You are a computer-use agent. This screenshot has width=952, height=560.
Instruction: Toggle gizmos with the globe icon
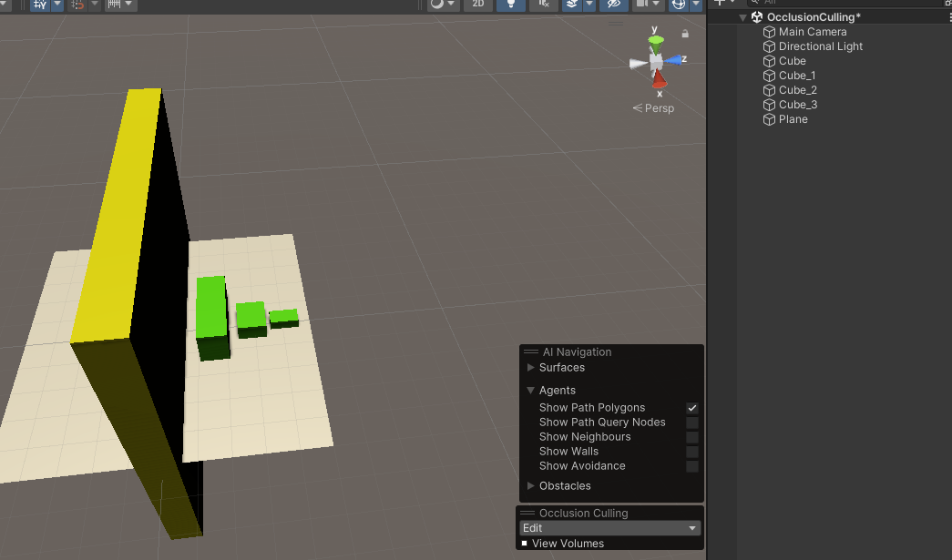[x=679, y=5]
